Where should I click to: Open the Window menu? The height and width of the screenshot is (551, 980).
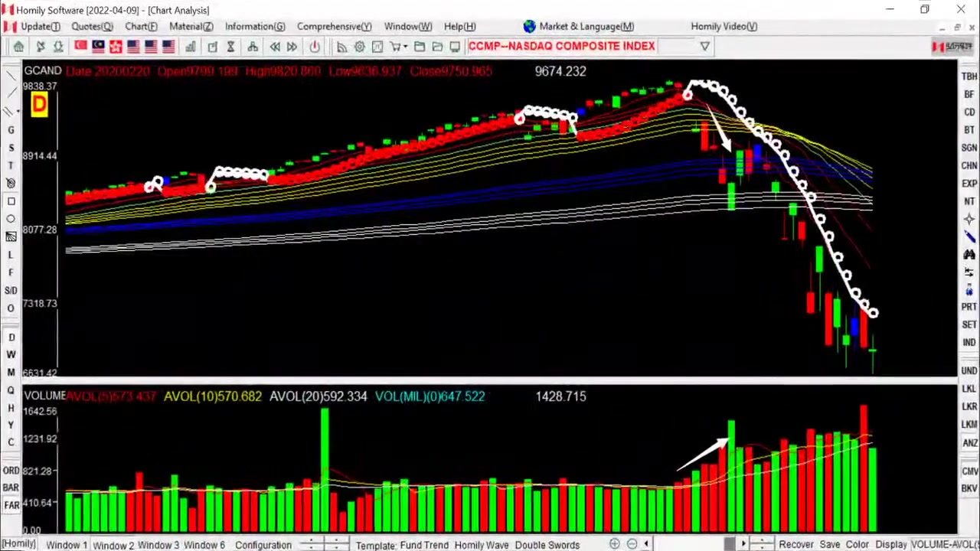tap(407, 26)
